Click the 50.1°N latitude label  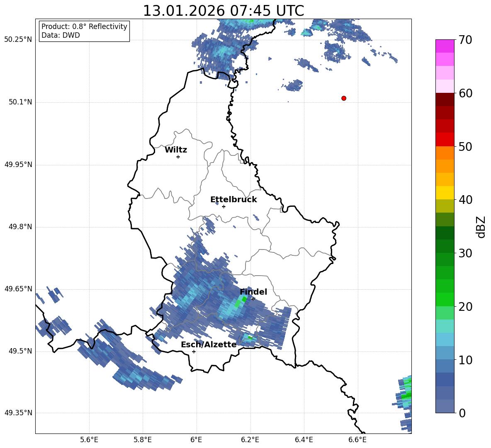pyautogui.click(x=21, y=102)
